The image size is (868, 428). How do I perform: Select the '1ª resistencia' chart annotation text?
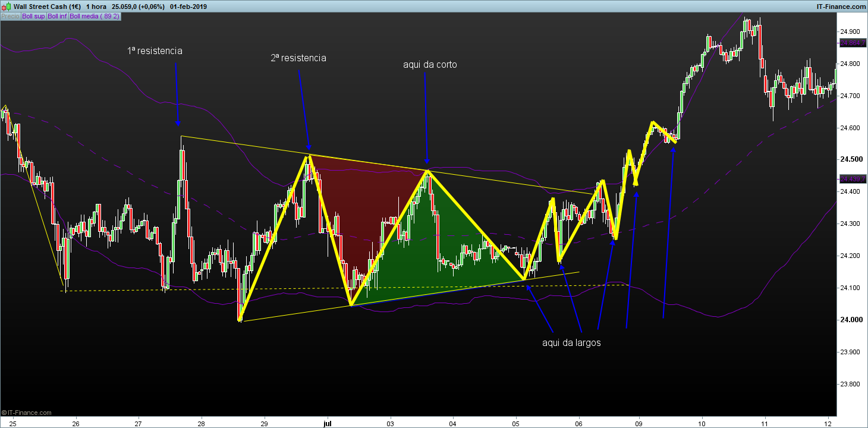[155, 51]
